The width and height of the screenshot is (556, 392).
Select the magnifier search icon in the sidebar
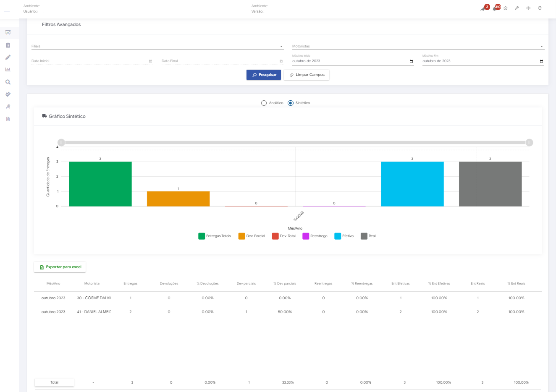(8, 82)
